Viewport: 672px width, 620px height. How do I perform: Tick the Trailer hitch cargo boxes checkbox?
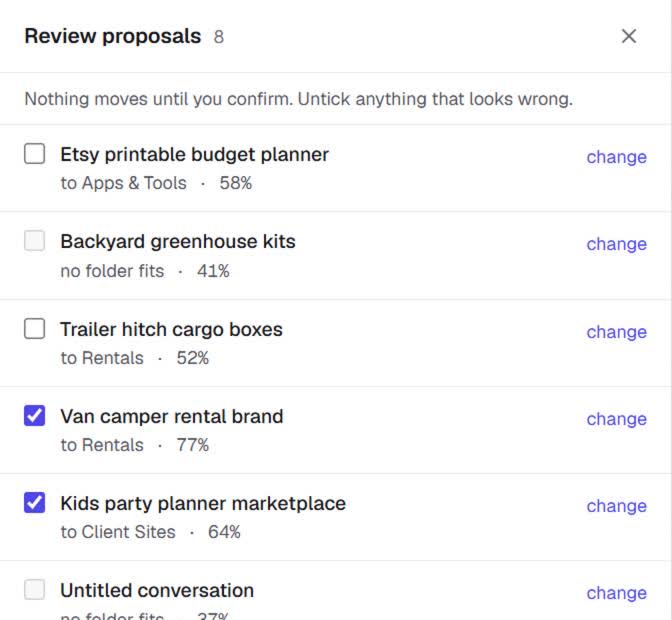[34, 329]
